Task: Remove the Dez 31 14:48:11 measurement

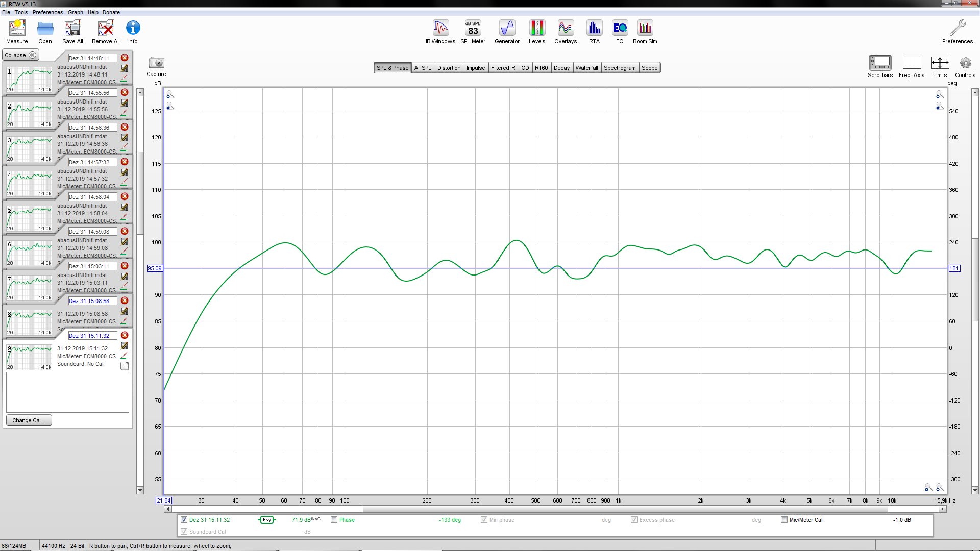Action: (125, 58)
